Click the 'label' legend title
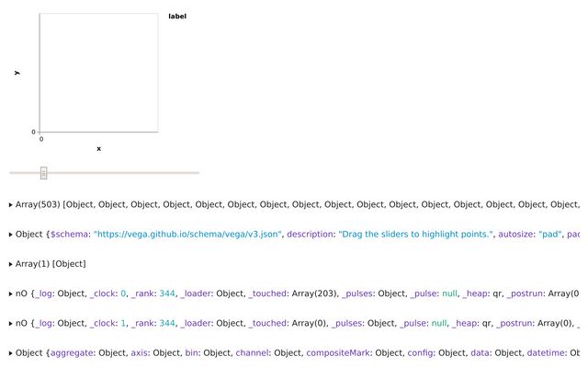The width and height of the screenshot is (588, 368). [x=177, y=17]
